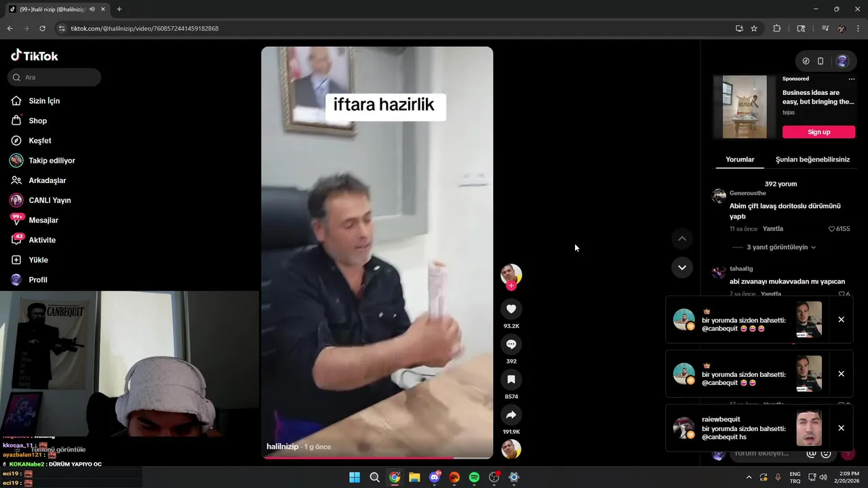Dismiss the first @canbequit mention notification
Image resolution: width=868 pixels, height=488 pixels.
pos(841,320)
